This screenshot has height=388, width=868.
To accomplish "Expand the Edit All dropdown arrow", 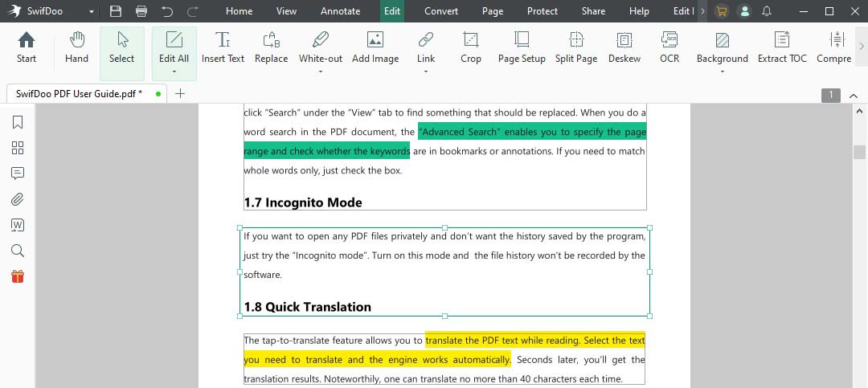I will tap(174, 72).
